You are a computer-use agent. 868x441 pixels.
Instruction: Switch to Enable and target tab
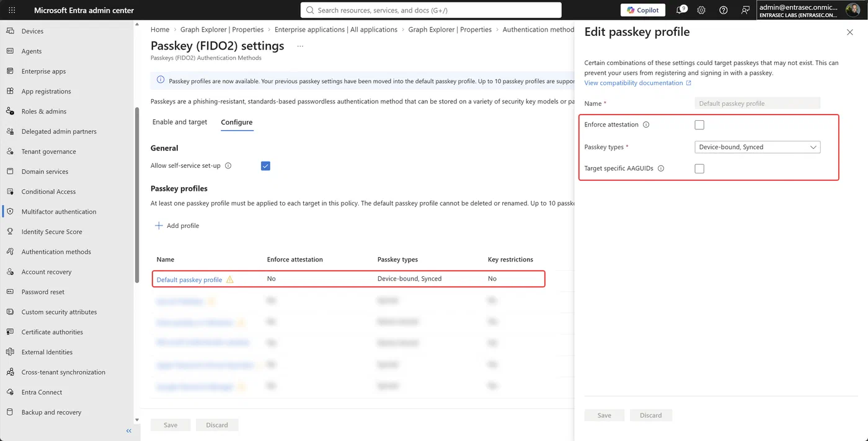pyautogui.click(x=180, y=122)
